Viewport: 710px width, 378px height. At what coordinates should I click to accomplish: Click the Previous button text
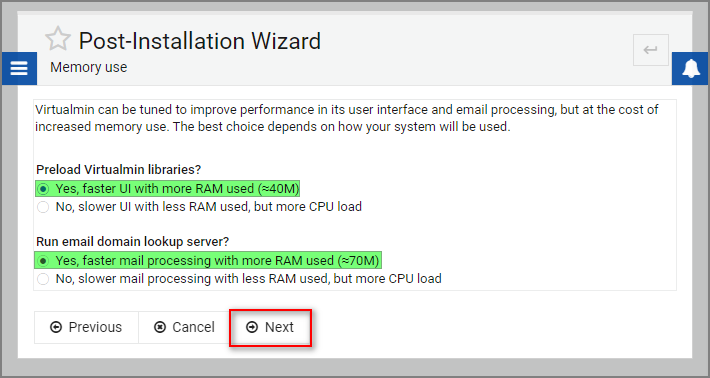click(95, 327)
